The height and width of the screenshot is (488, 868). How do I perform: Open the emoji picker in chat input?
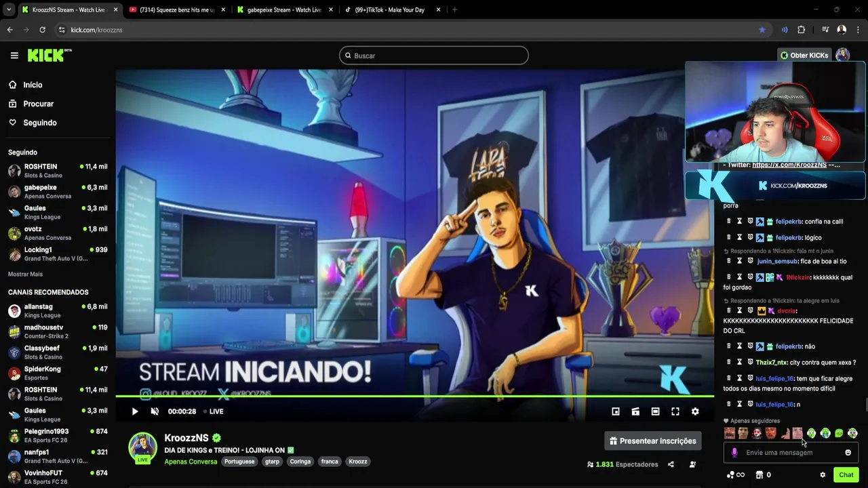pos(848,453)
